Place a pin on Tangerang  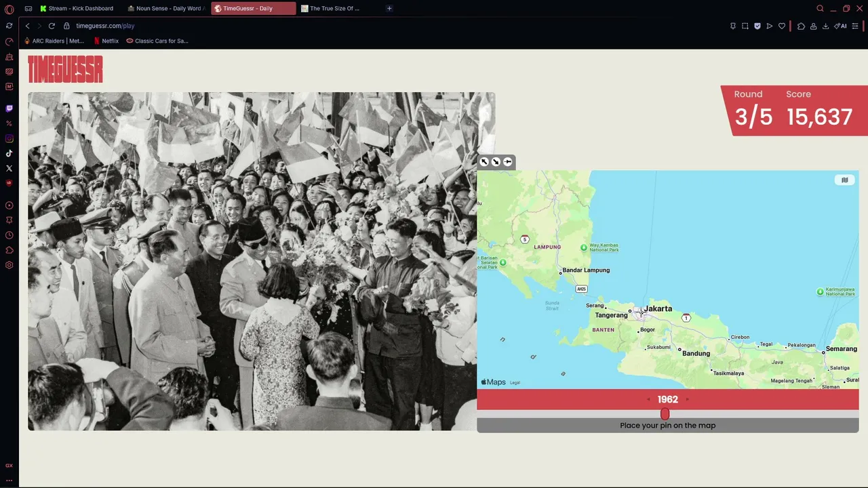(611, 315)
